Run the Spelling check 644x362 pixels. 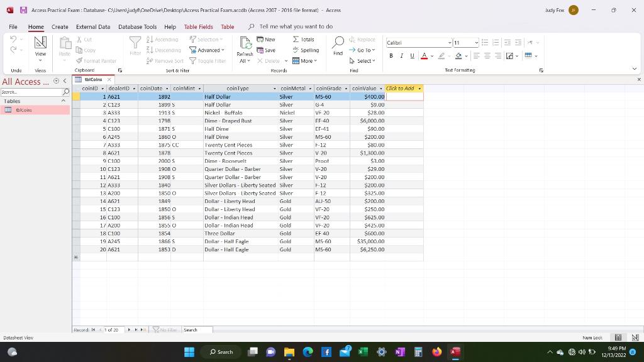[305, 50]
